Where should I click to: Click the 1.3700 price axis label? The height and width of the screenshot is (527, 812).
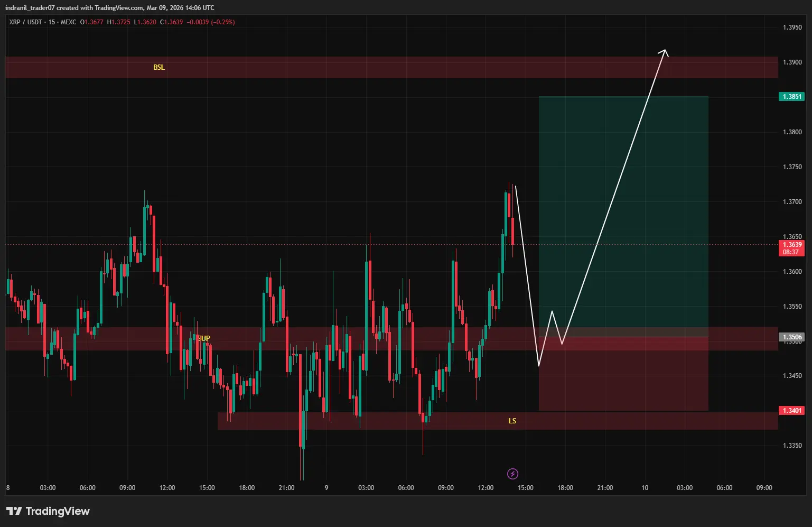point(792,202)
